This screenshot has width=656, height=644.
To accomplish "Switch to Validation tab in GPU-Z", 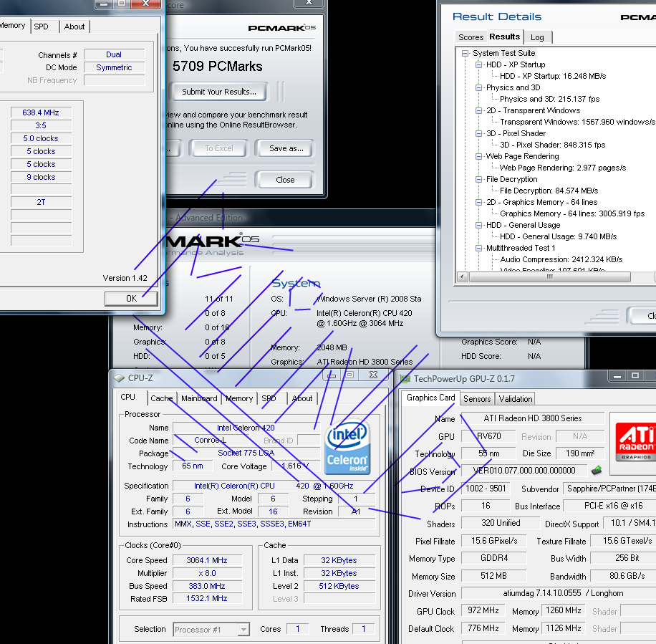I will (516, 399).
